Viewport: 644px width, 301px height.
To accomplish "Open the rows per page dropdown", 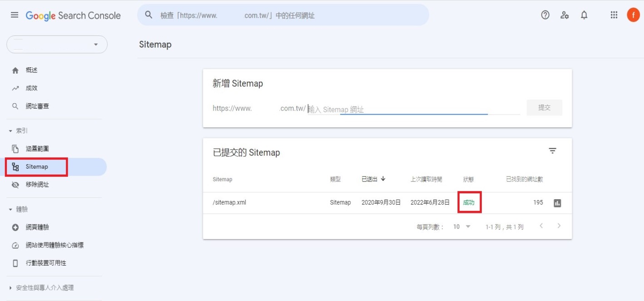I will click(x=462, y=226).
